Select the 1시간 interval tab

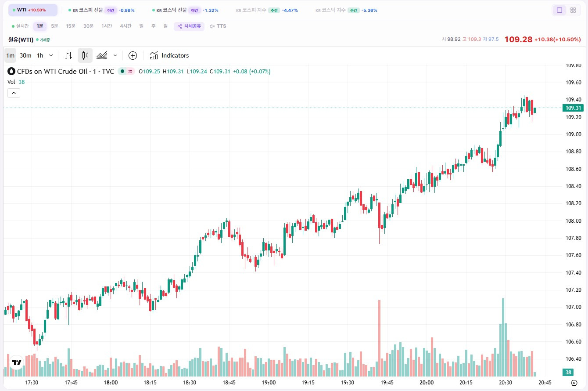pos(106,26)
